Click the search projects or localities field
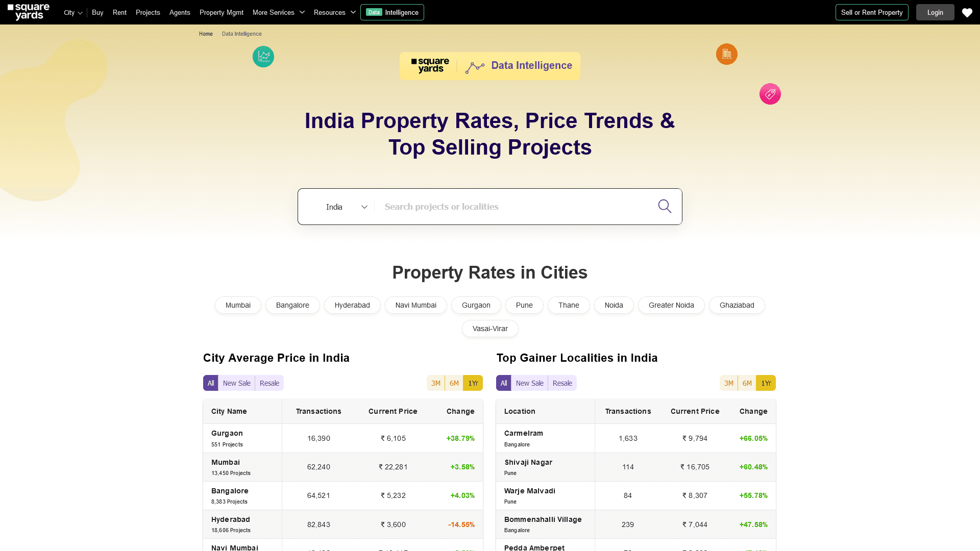This screenshot has width=980, height=551. [x=510, y=207]
